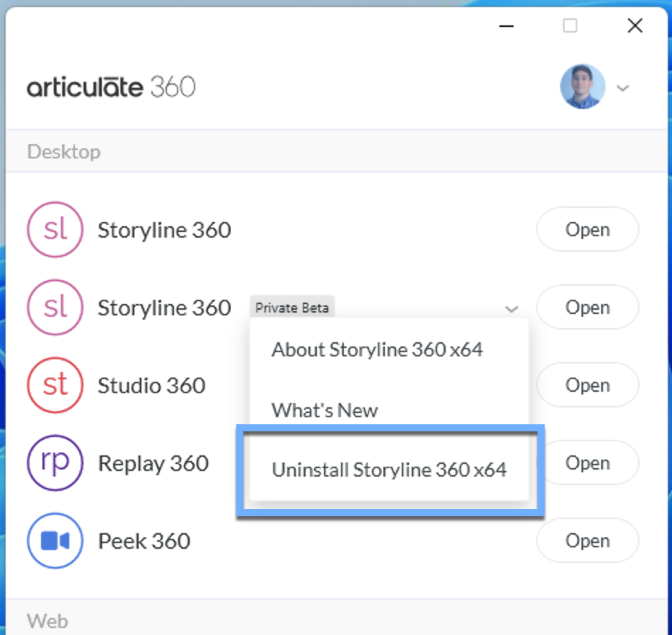
Task: Open Peek 360
Action: point(588,541)
